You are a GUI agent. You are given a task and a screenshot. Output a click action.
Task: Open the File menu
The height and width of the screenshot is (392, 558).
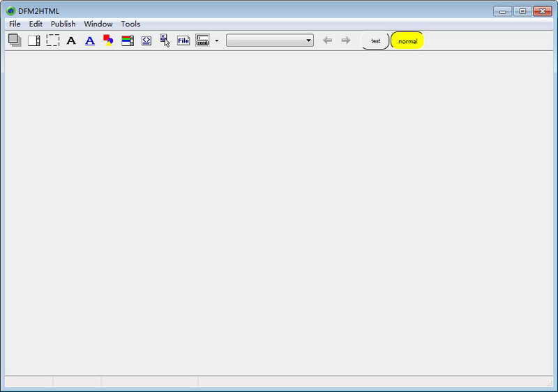coord(15,24)
